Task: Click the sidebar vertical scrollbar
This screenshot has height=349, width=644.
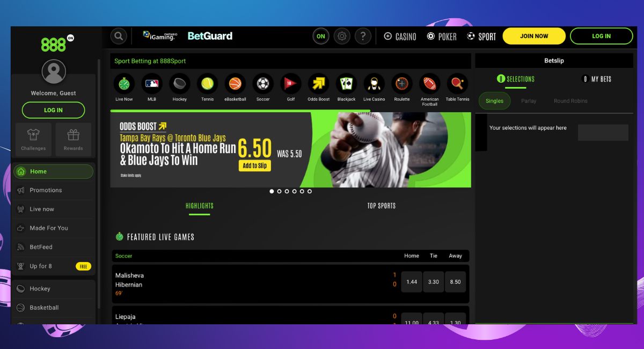Action: (99, 183)
